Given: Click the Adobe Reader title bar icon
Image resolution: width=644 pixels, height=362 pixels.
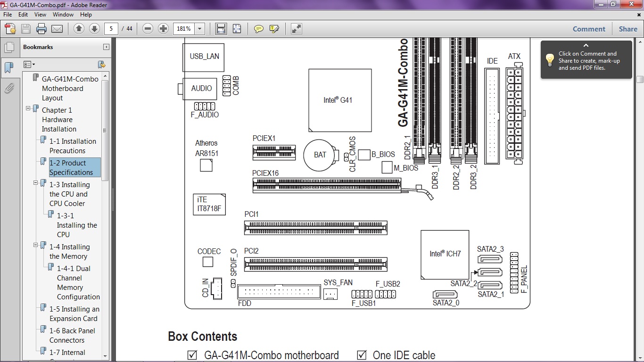Looking at the screenshot, I should [4, 4].
